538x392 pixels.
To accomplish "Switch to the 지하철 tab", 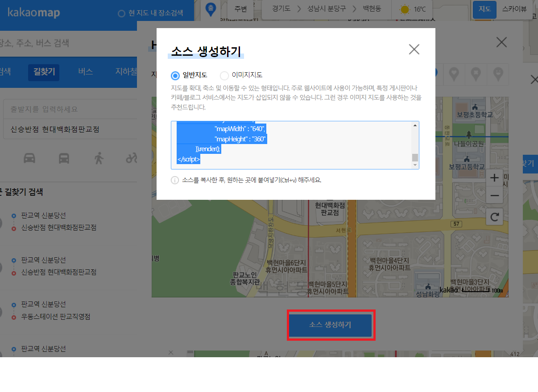I will tap(126, 72).
